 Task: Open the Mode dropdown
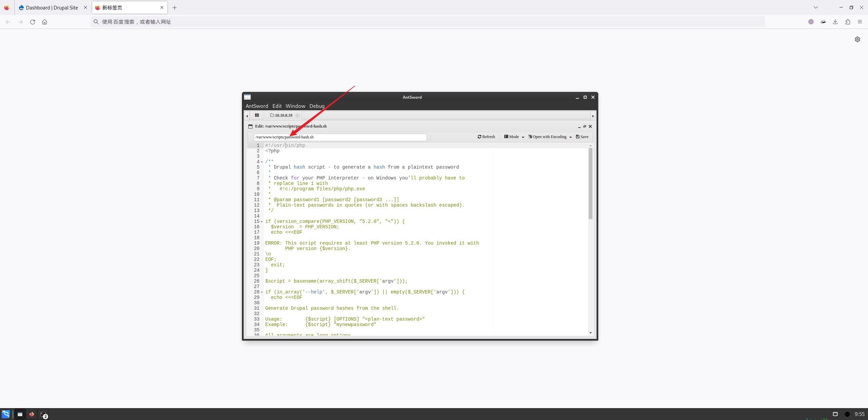pos(514,137)
